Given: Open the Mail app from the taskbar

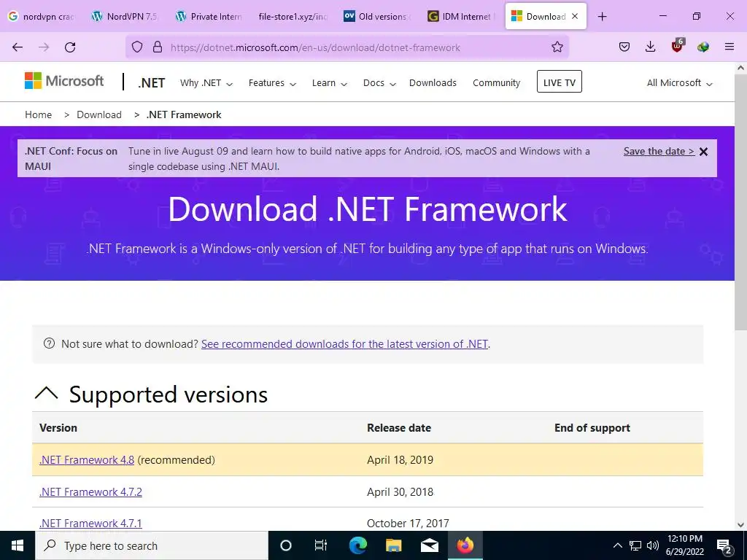Looking at the screenshot, I should pyautogui.click(x=429, y=545).
